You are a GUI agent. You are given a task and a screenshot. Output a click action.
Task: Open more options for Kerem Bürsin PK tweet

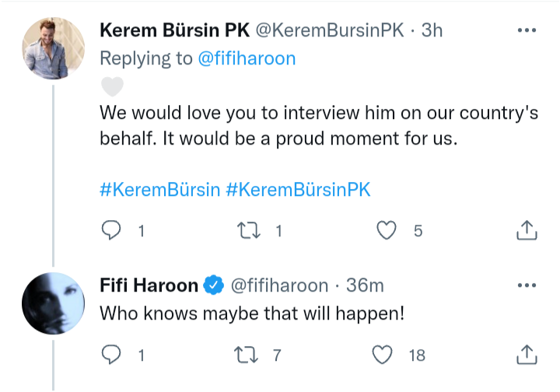coord(527,30)
